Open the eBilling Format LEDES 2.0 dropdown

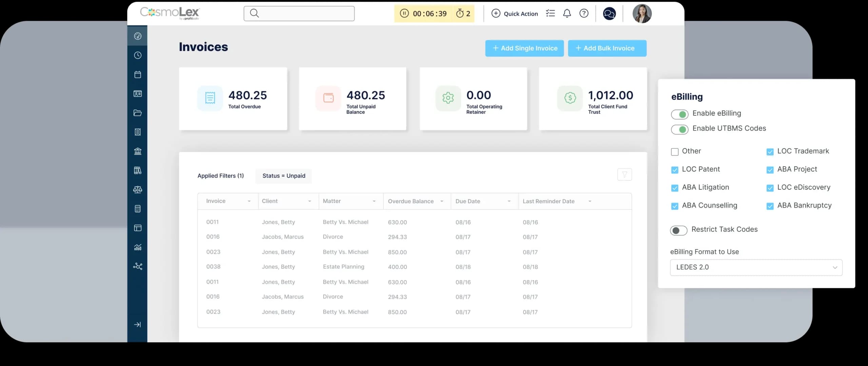coord(756,268)
